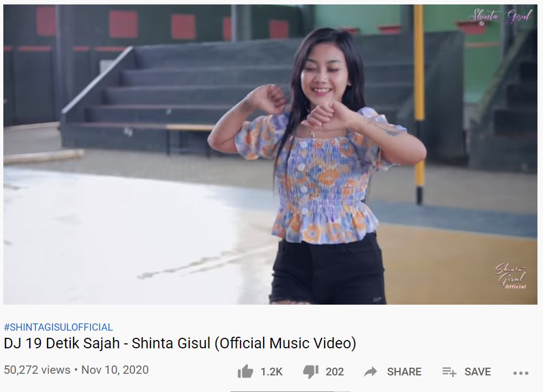Click the like/dislike ratio bar
Viewport: 543px width, 392px height.
(291, 391)
